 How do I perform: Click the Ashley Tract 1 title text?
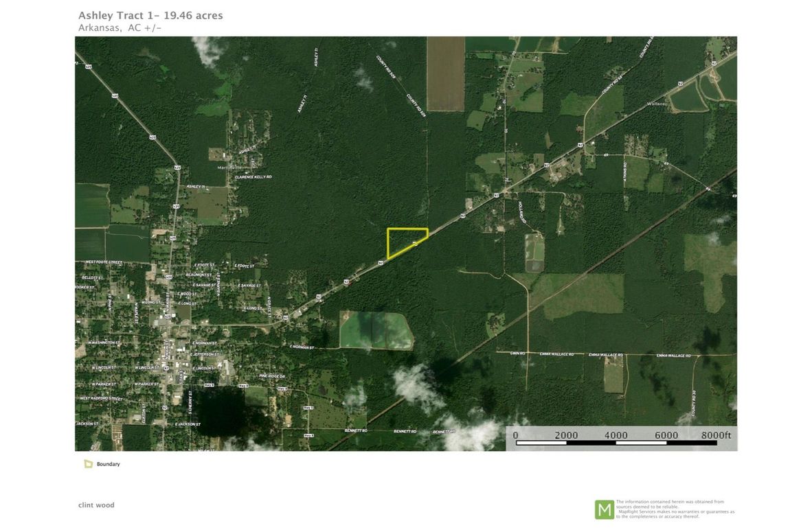click(150, 15)
